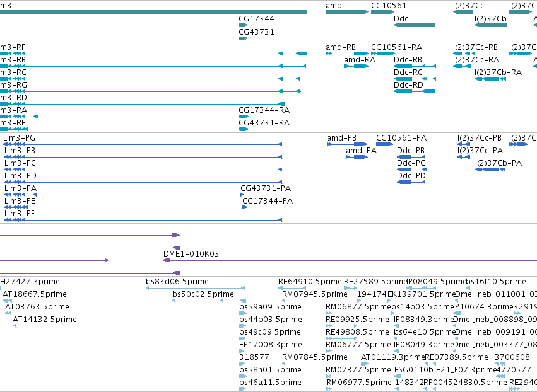Viewport: 537px width, 392px height.
Task: Click the bs83d06.5prime EST label
Action: click(177, 282)
